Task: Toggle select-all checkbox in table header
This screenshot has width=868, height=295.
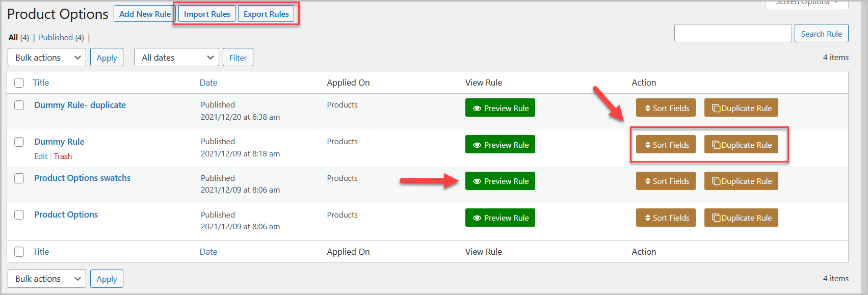Action: pos(19,83)
